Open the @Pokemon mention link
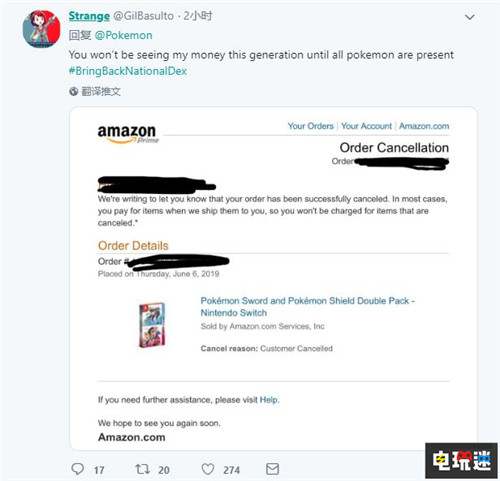This screenshot has width=500, height=481. (124, 35)
